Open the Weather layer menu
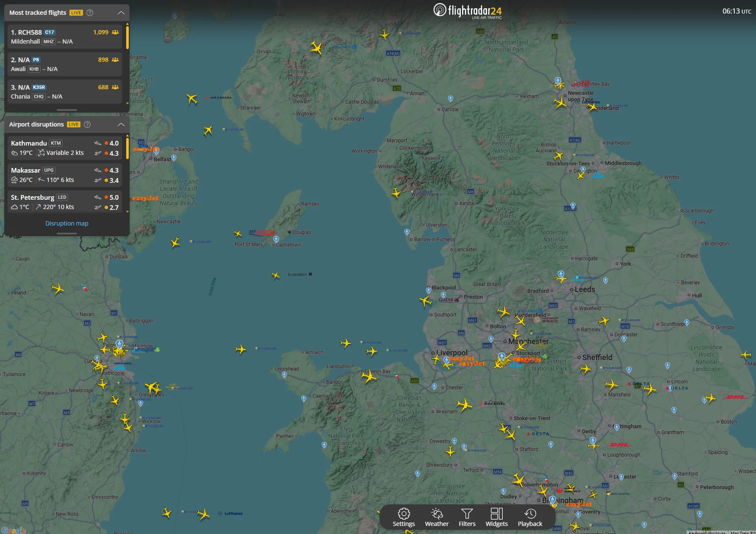The height and width of the screenshot is (534, 756). [437, 517]
